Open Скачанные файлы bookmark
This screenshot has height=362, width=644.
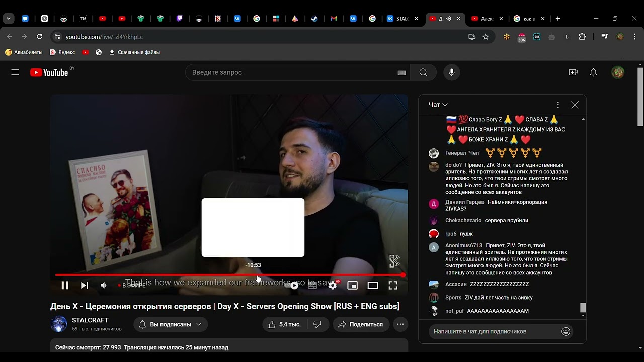(134, 52)
